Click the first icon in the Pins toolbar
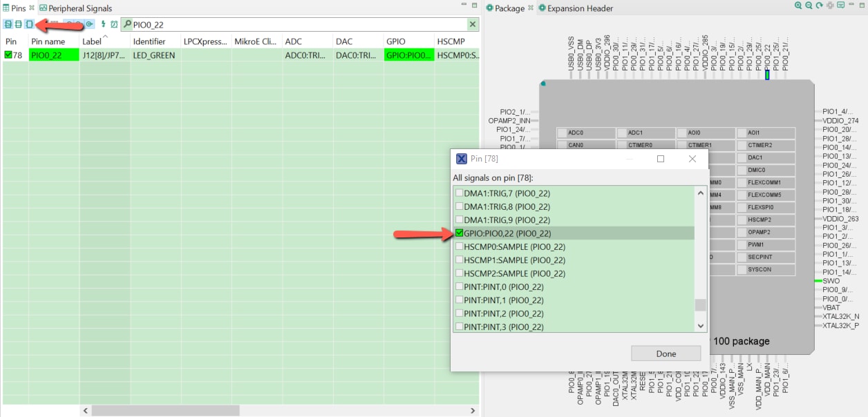 [8, 25]
